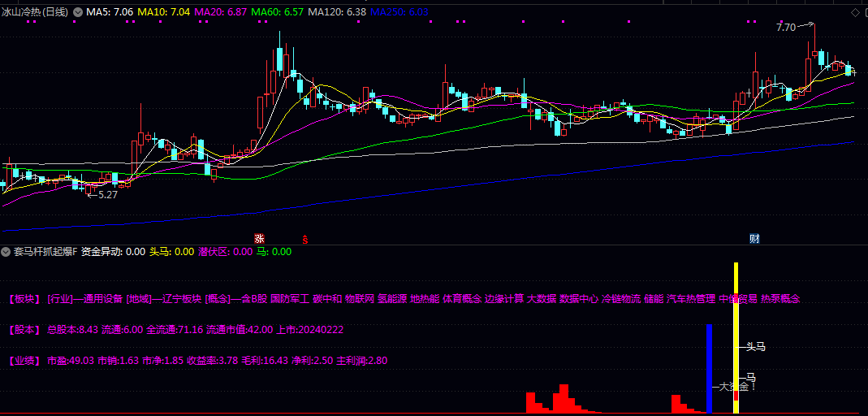Click the 套马杆抓起爆F indicator name
Viewport: 868px width, 416px height.
point(45,252)
